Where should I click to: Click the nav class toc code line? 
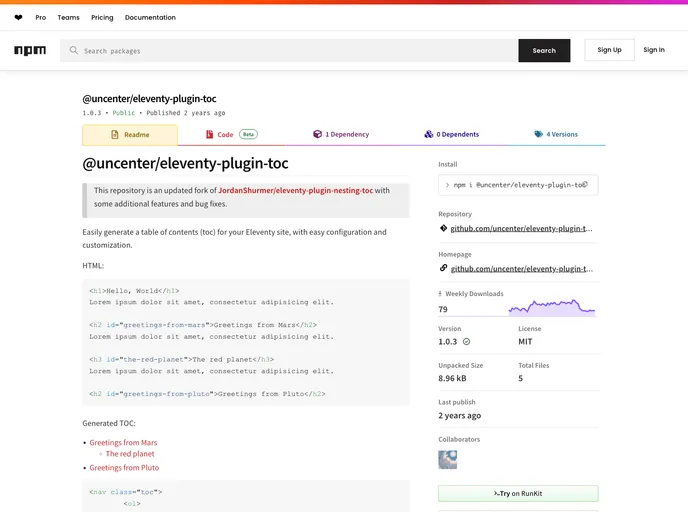125,492
